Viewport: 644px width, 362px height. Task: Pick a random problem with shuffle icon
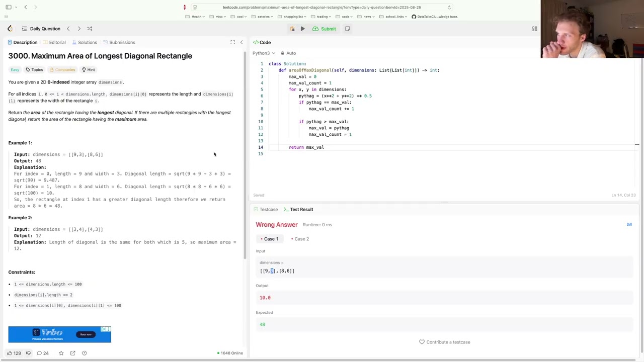click(90, 29)
